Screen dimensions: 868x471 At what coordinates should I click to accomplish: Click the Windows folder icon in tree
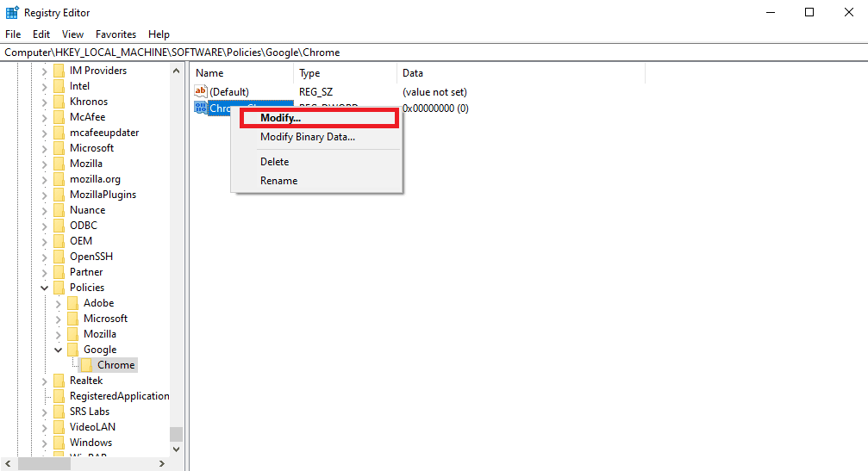point(59,443)
